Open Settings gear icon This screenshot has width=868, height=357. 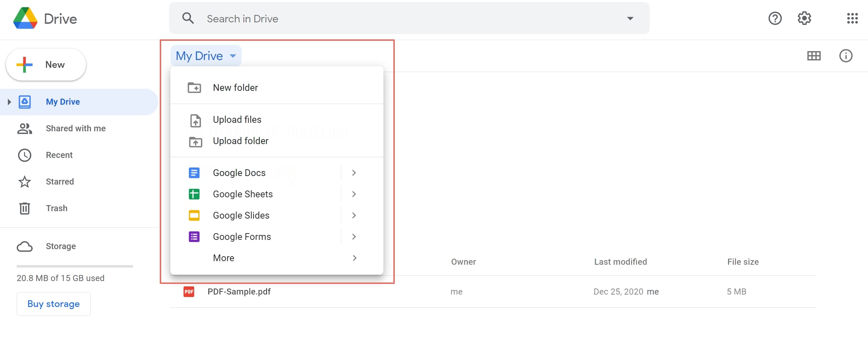pos(804,18)
